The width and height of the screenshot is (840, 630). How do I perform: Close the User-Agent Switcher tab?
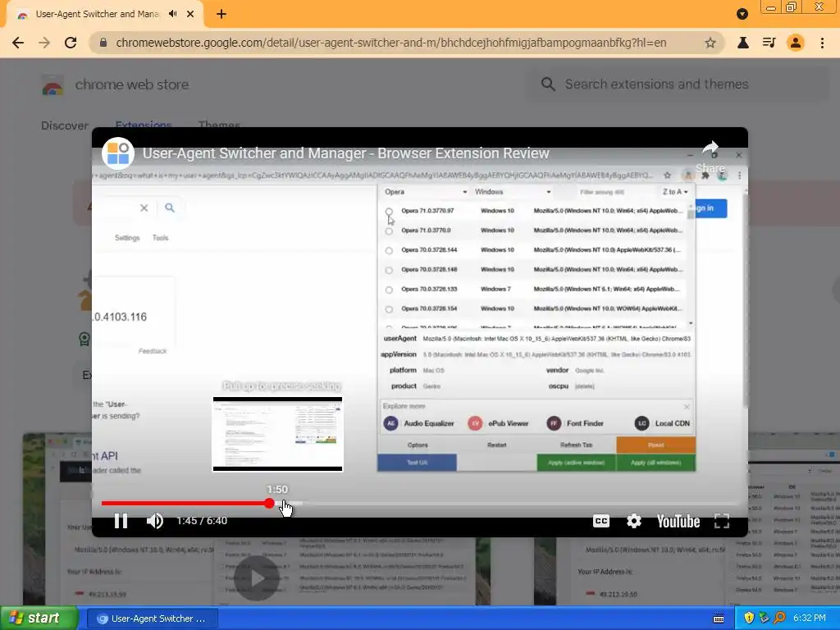pyautogui.click(x=190, y=15)
